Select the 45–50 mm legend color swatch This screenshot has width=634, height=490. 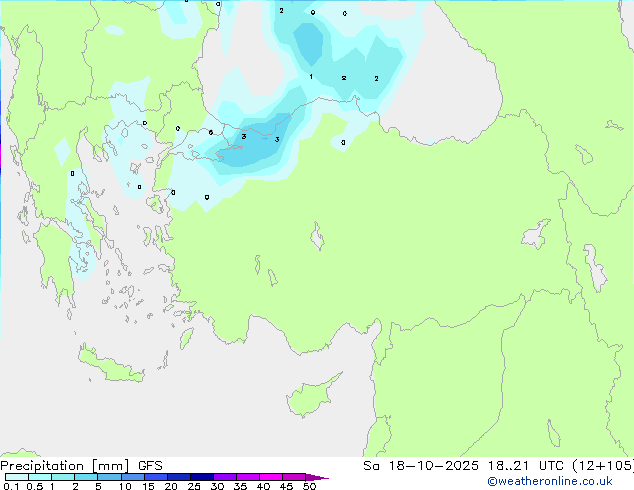tap(294, 477)
